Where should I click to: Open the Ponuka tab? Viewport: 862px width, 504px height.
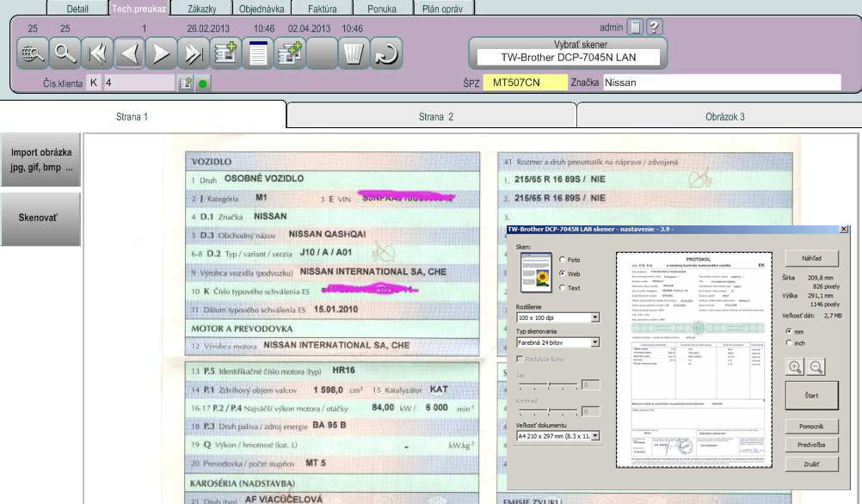[382, 9]
